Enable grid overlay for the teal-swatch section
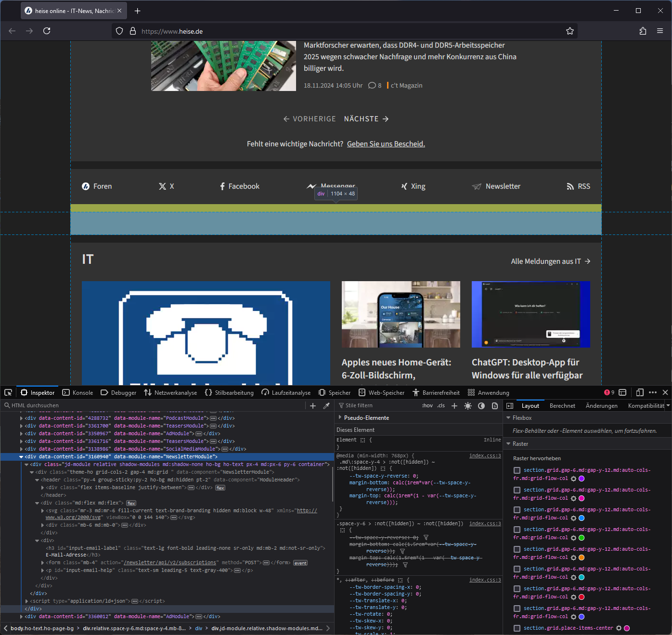The height and width of the screenshot is (635, 672). pyautogui.click(x=517, y=569)
